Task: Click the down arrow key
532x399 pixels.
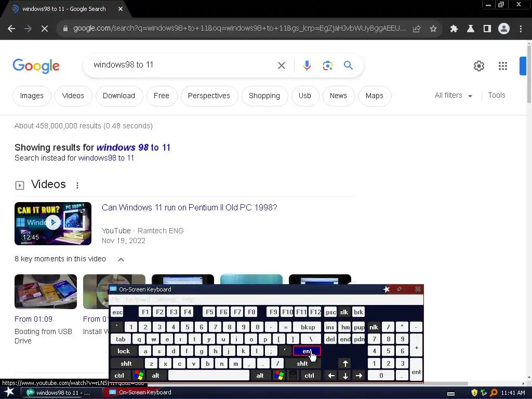Action: pos(345,376)
